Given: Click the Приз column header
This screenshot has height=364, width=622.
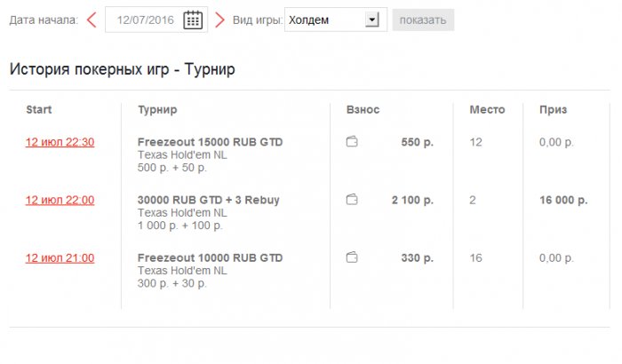Looking at the screenshot, I should pos(553,109).
